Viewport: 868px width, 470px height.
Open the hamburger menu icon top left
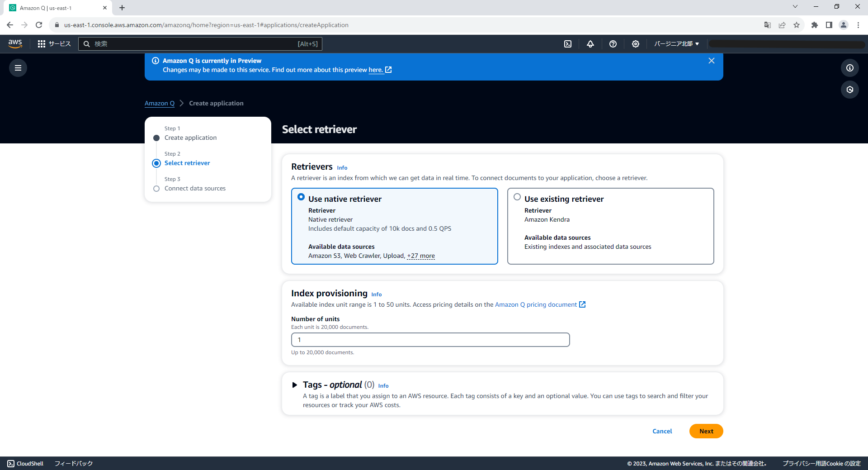click(x=18, y=67)
